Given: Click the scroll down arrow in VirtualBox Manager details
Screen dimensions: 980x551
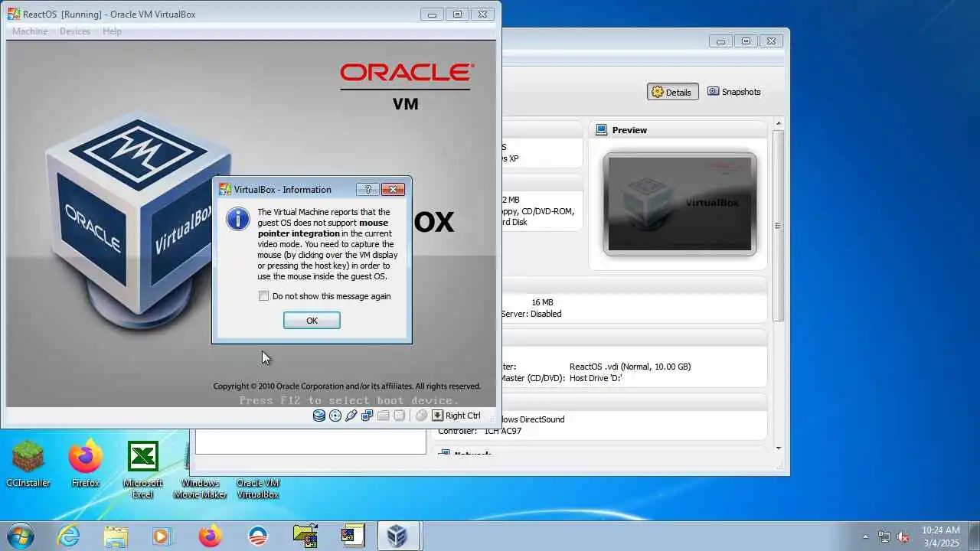Looking at the screenshot, I should coord(779,448).
